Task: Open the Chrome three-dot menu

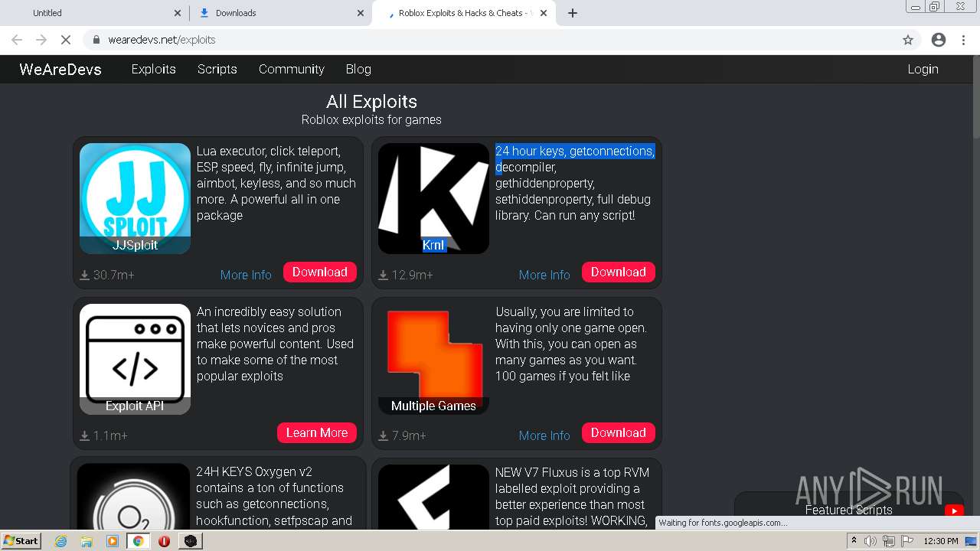Action: click(x=963, y=40)
